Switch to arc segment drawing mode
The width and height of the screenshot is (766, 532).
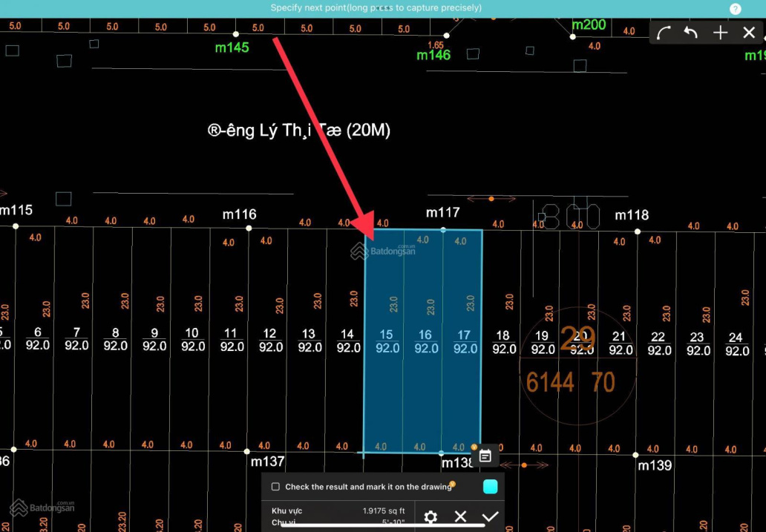664,33
